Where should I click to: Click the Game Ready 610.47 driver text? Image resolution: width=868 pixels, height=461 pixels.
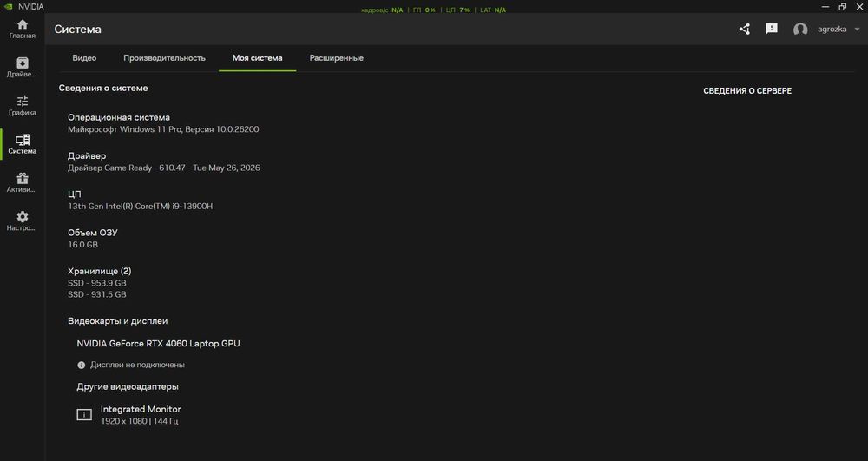(164, 168)
